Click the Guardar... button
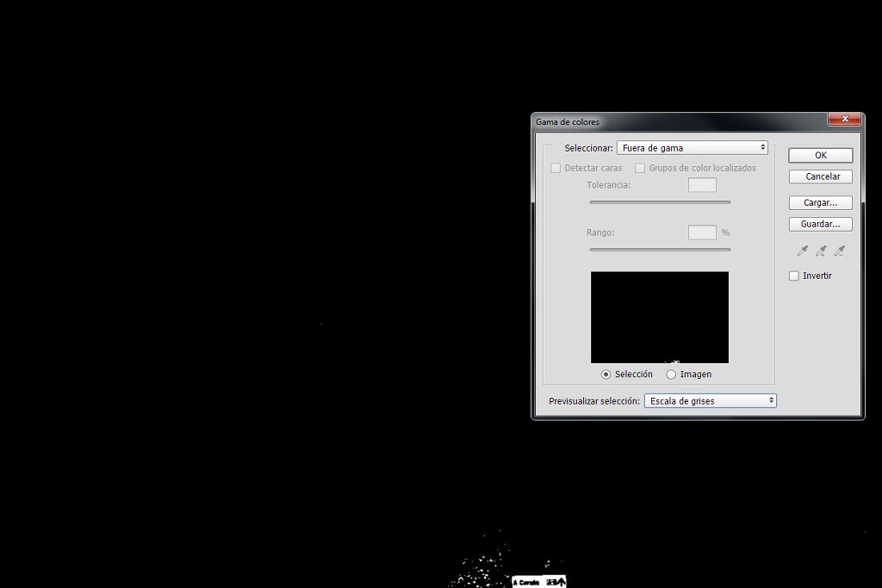Image resolution: width=882 pixels, height=588 pixels. [821, 224]
